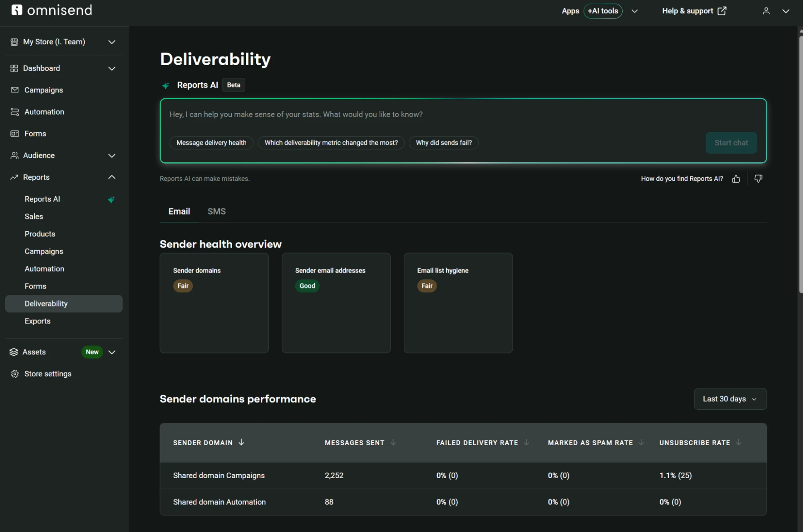Select Which deliverability metric changed the most
This screenshot has height=532, width=803.
331,143
